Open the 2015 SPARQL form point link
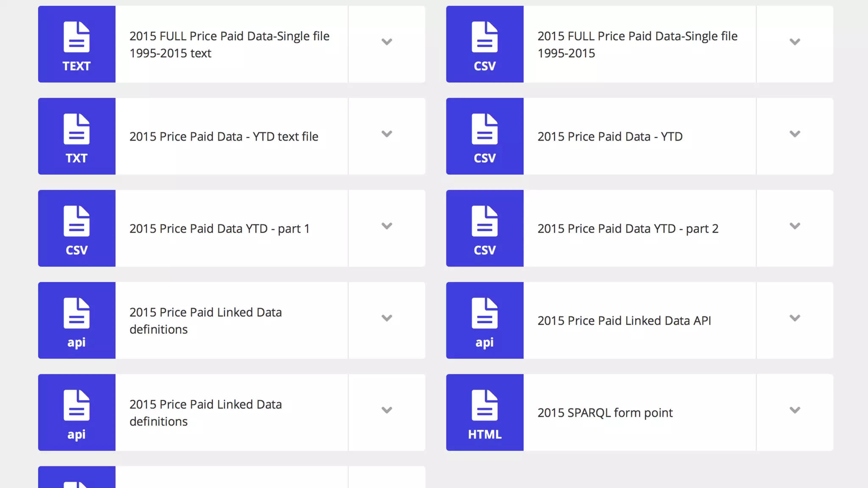 pyautogui.click(x=605, y=413)
